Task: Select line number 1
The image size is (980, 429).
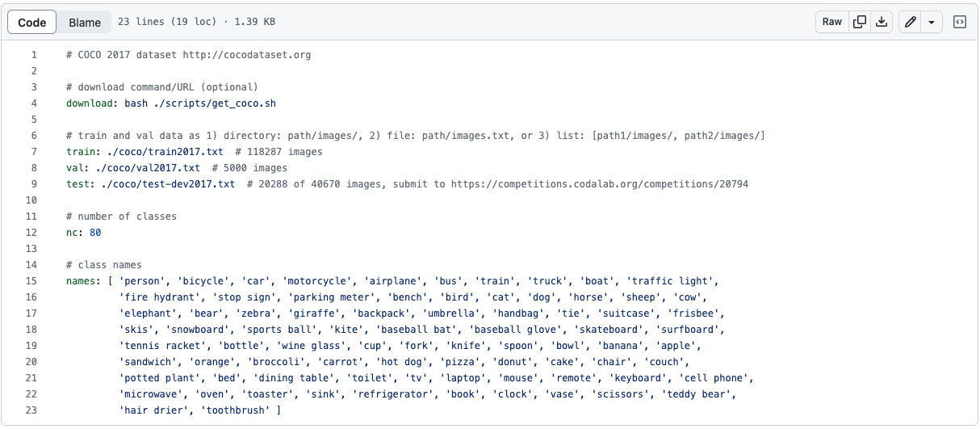Action: (x=34, y=55)
